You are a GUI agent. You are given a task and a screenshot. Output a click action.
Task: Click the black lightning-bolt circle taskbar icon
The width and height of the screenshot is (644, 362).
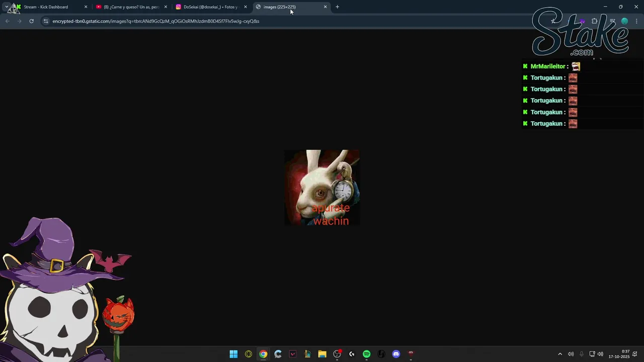381,354
